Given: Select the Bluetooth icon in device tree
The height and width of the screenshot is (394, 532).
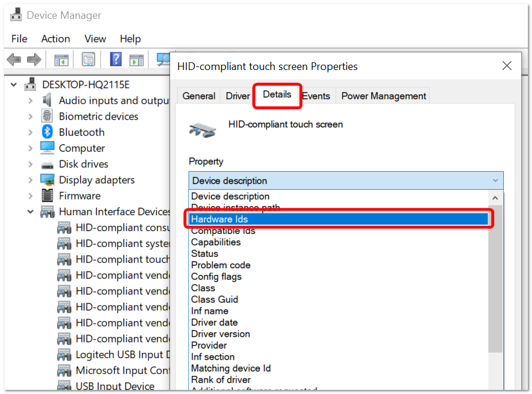Looking at the screenshot, I should point(47,132).
